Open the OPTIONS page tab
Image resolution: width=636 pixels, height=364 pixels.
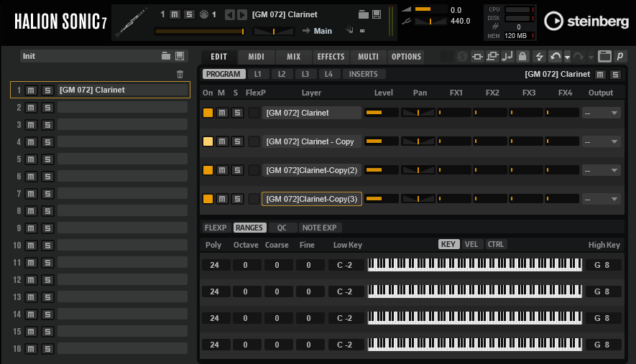click(x=406, y=57)
